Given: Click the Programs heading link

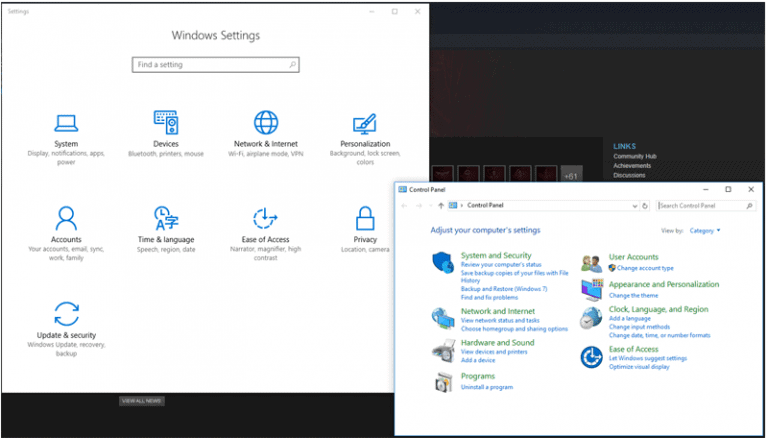Looking at the screenshot, I should [x=478, y=376].
